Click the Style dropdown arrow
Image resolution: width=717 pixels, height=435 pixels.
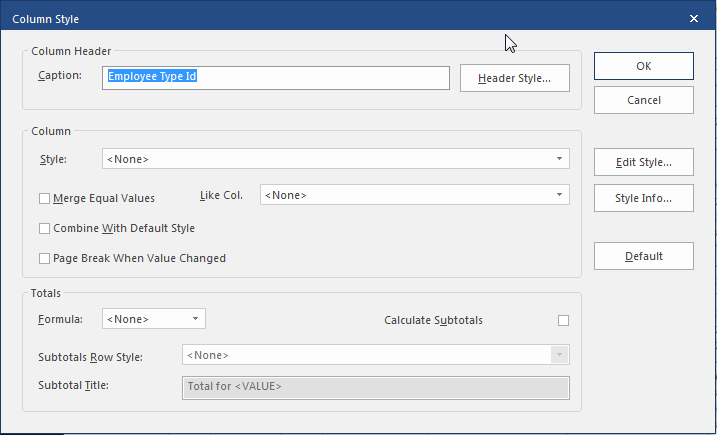click(x=559, y=159)
